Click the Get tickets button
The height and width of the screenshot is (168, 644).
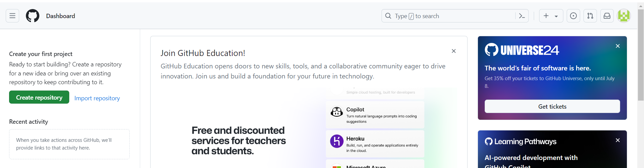(552, 106)
